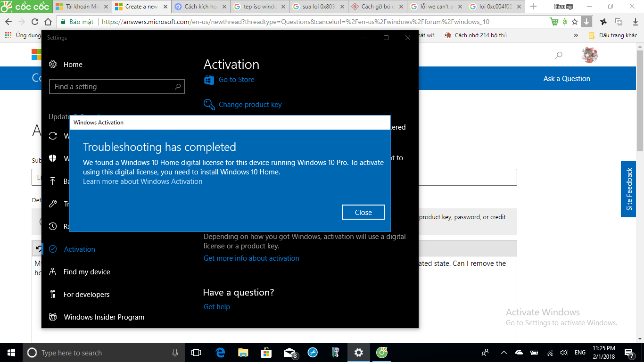Switch to the Cách kích hoạt browser tab

[x=200, y=7]
